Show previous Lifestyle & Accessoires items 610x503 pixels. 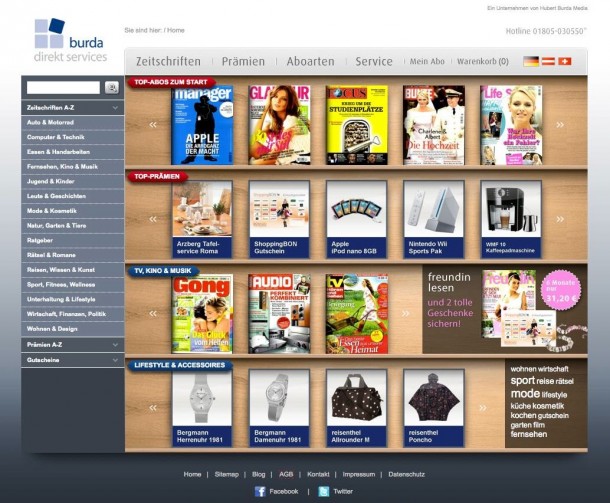click(153, 408)
